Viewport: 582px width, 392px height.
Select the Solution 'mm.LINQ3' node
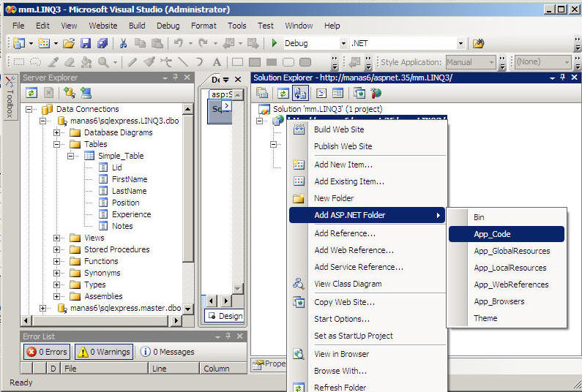point(327,109)
